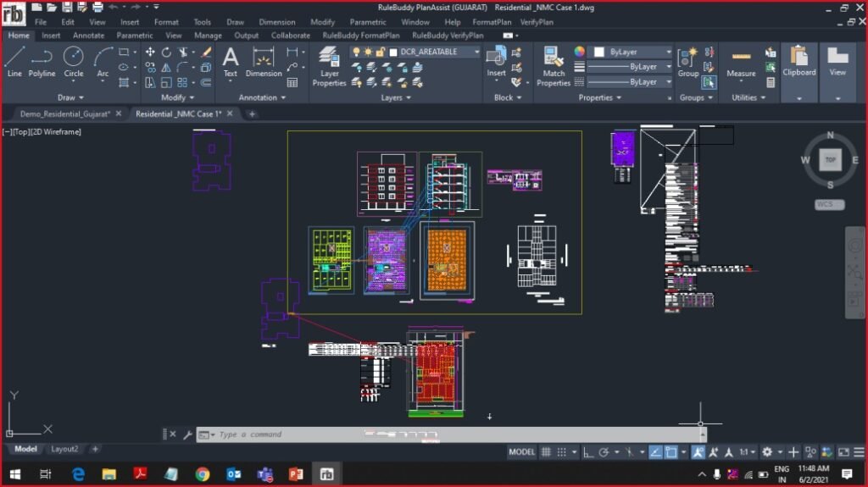Open the FormatPlan menu
Screen dimensions: 868x487
(492, 22)
